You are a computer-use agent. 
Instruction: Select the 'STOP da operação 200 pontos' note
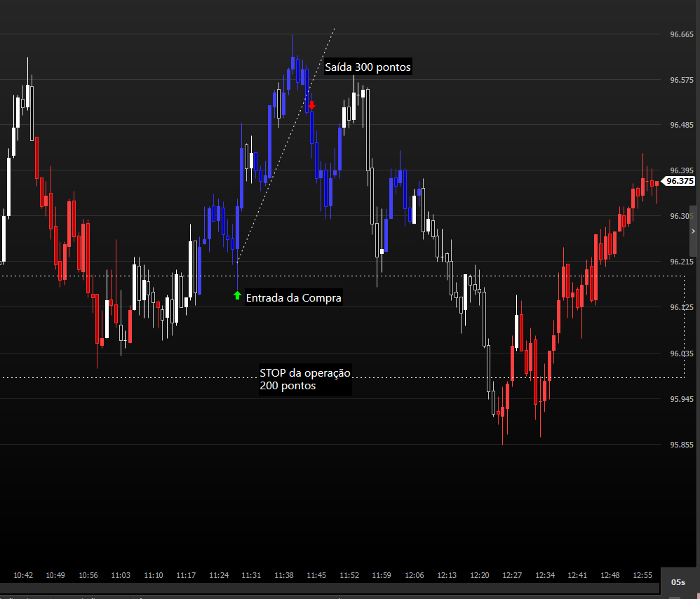tap(305, 379)
